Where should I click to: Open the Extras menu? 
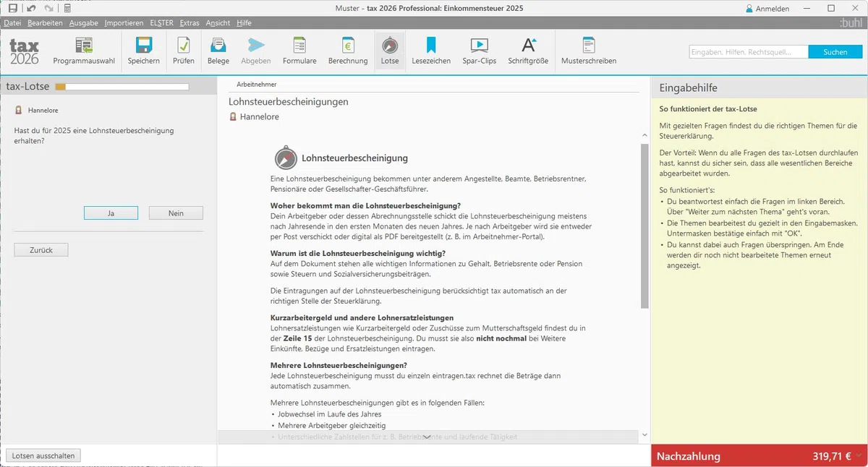pos(190,23)
